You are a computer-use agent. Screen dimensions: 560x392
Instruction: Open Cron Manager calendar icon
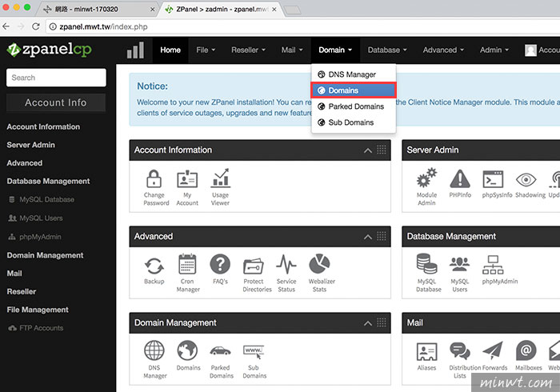click(x=187, y=265)
